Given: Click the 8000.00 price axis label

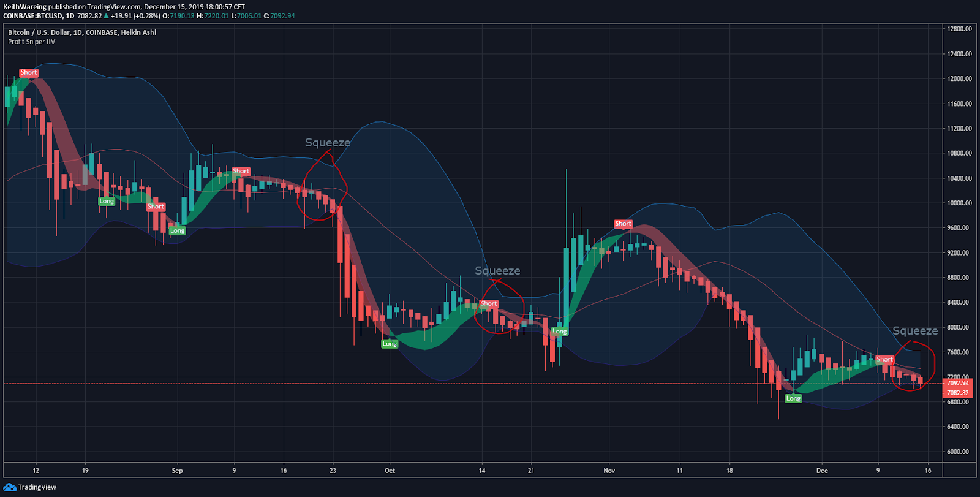Looking at the screenshot, I should (959, 327).
